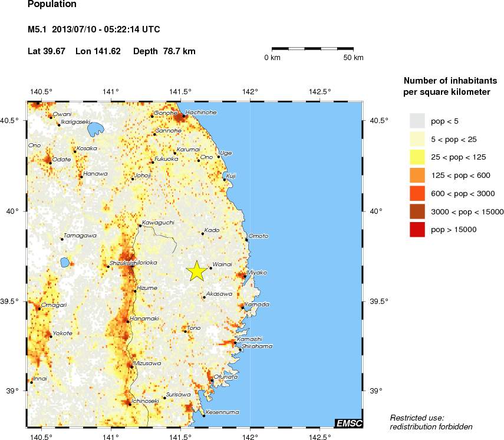
Task: Select the Yokote city marker dot
Action: click(x=51, y=337)
